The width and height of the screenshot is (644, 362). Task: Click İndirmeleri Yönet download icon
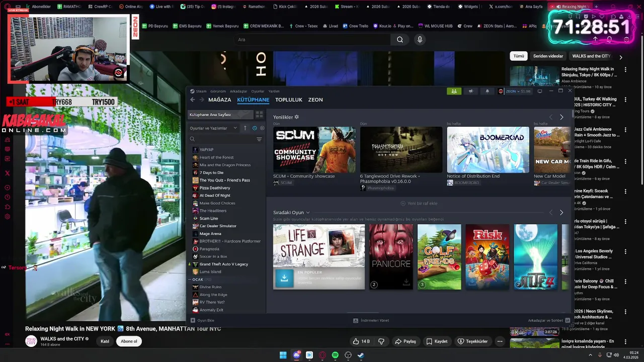coord(356,320)
